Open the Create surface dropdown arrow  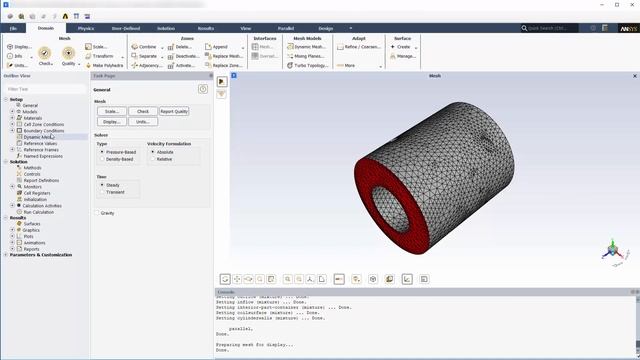point(416,47)
